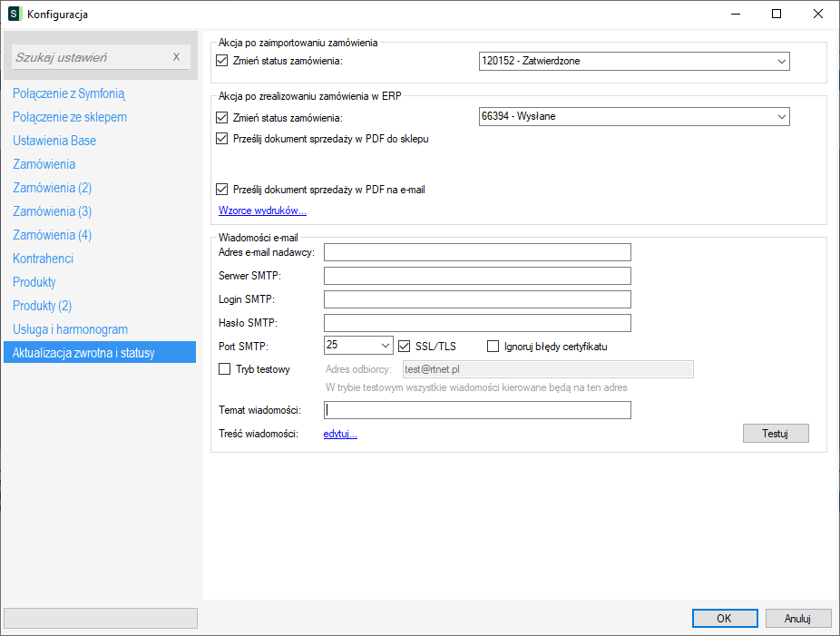Disable the SSL/TLS checkbox
The image size is (840, 636).
(405, 346)
